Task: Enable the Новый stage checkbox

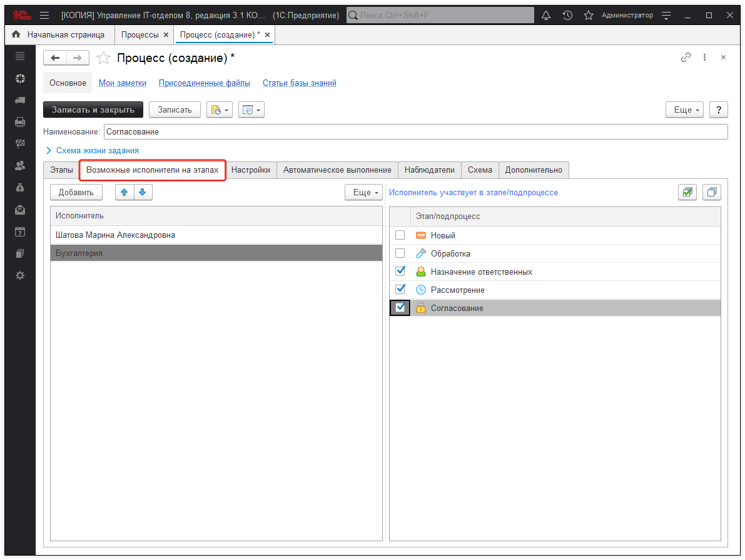Action: tap(400, 235)
